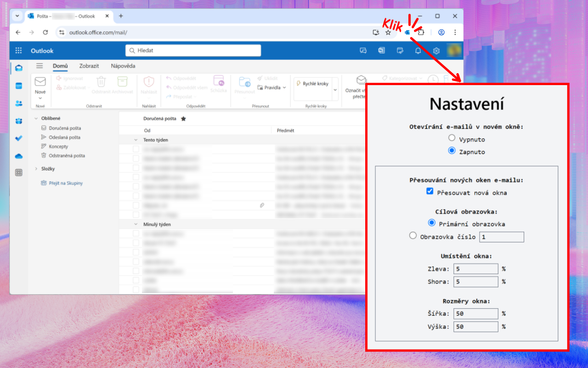Select the Zapnuto radio button
The width and height of the screenshot is (588, 368).
[x=452, y=150]
